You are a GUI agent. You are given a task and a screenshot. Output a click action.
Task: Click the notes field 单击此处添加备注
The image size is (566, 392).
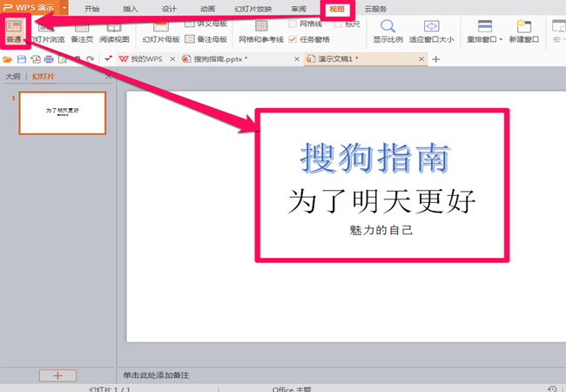tap(156, 375)
